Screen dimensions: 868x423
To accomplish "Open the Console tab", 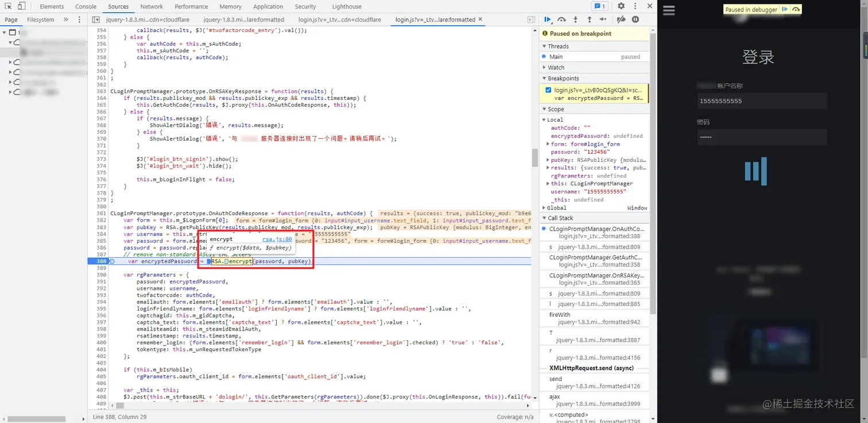I will coord(86,6).
